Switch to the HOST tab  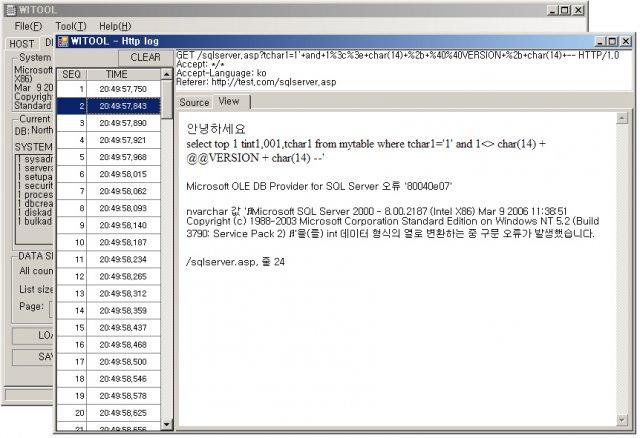coord(21,43)
